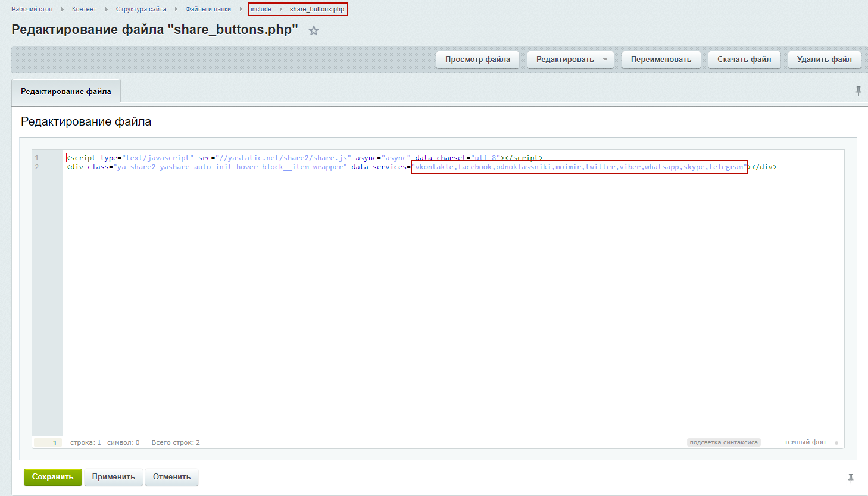The image size is (868, 496).
Task: Click the breadcrumb arrow after Контент
Action: click(106, 9)
